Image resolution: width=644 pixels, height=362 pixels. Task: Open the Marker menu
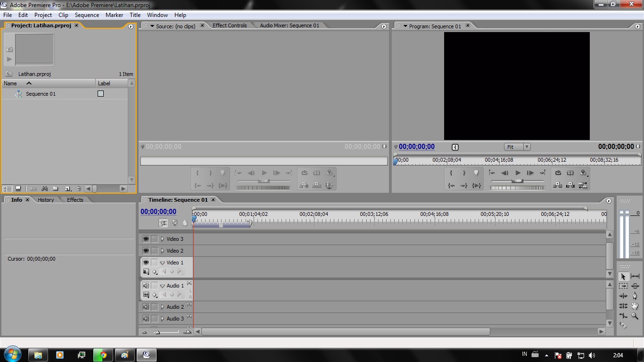click(115, 15)
